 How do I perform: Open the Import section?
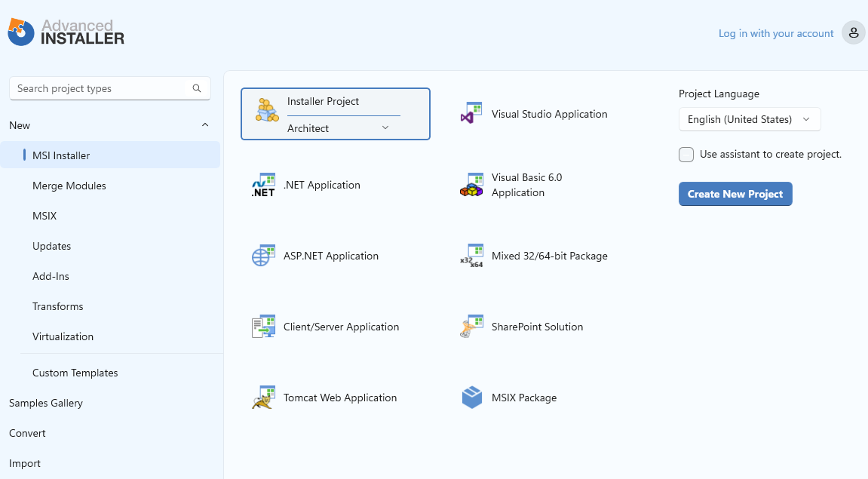pyautogui.click(x=25, y=463)
